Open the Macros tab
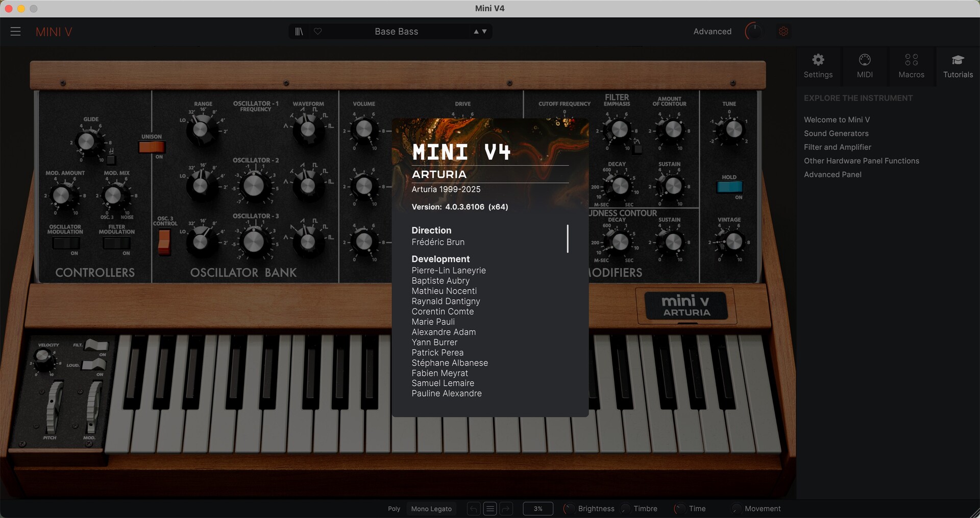Viewport: 980px width, 518px height. [911, 66]
